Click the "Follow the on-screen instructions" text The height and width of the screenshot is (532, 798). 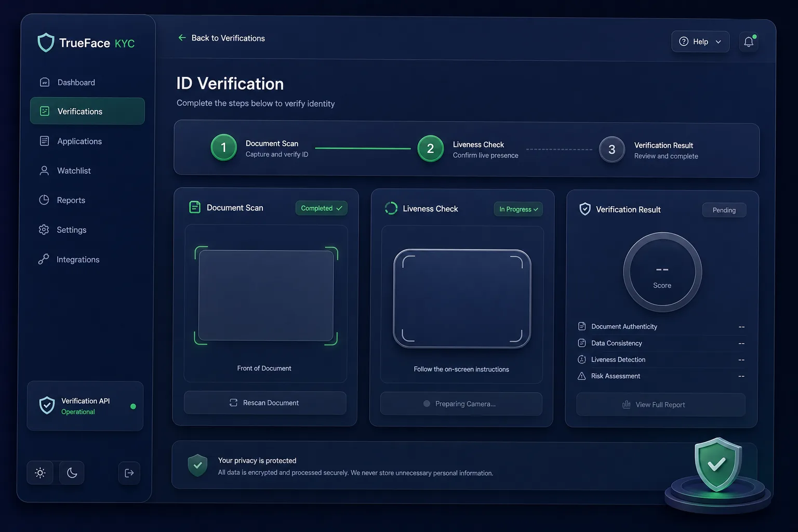(x=461, y=369)
